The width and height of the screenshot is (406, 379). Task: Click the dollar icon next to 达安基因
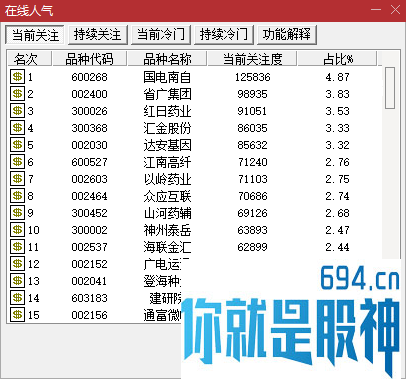[x=17, y=145]
